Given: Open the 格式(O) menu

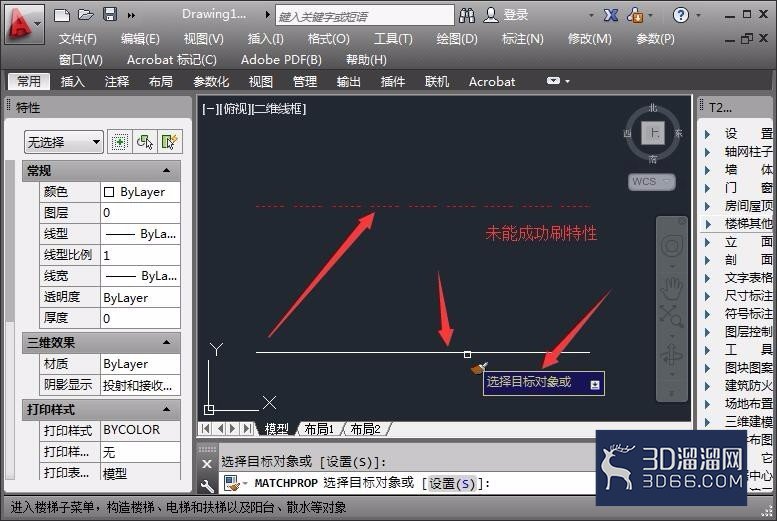Looking at the screenshot, I should point(329,39).
